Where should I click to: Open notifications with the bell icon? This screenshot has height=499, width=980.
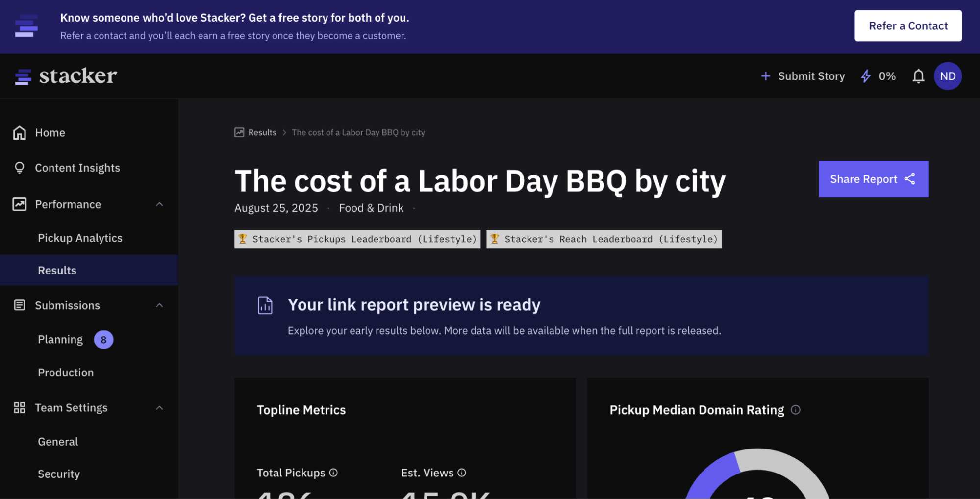pyautogui.click(x=918, y=76)
